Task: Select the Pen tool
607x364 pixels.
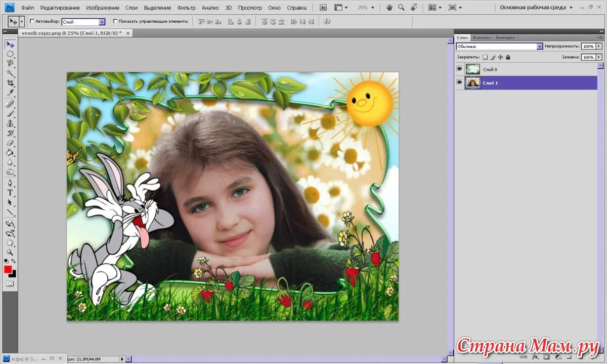Action: point(10,183)
